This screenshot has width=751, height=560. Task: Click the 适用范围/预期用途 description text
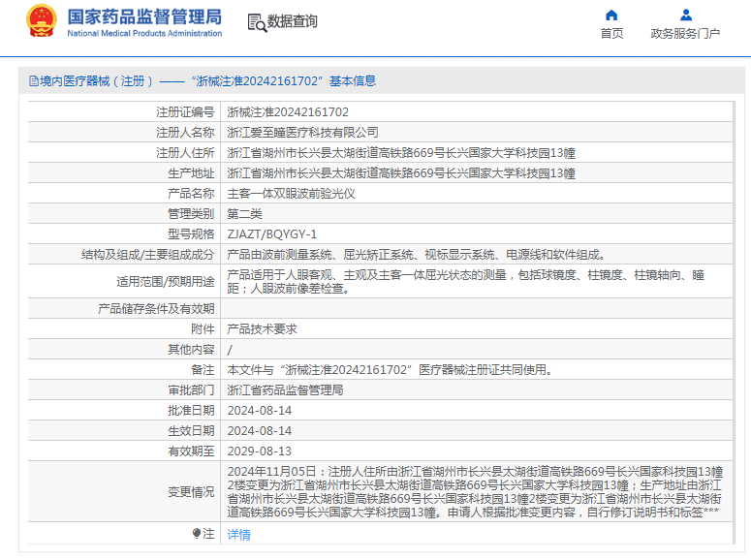pos(465,282)
